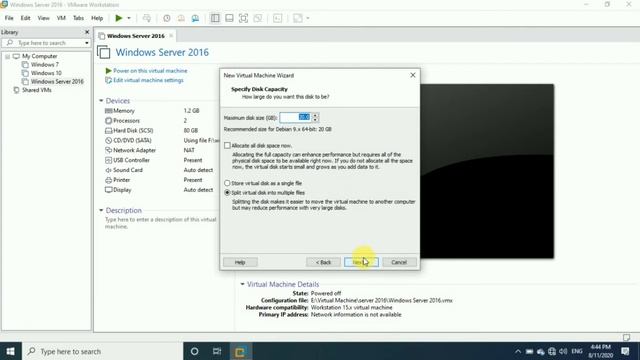
Task: Click the Cortana circle icon on taskbar
Action: point(194,351)
